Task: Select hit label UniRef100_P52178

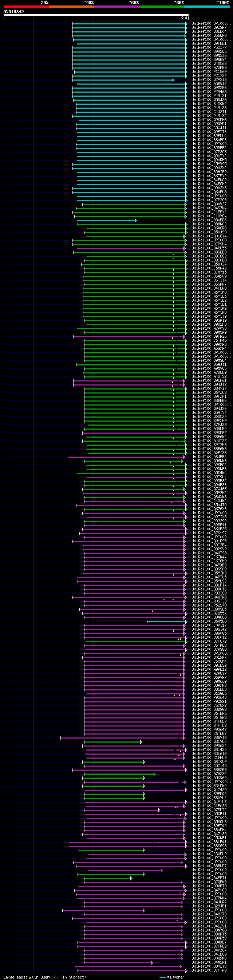Action: 209,605
